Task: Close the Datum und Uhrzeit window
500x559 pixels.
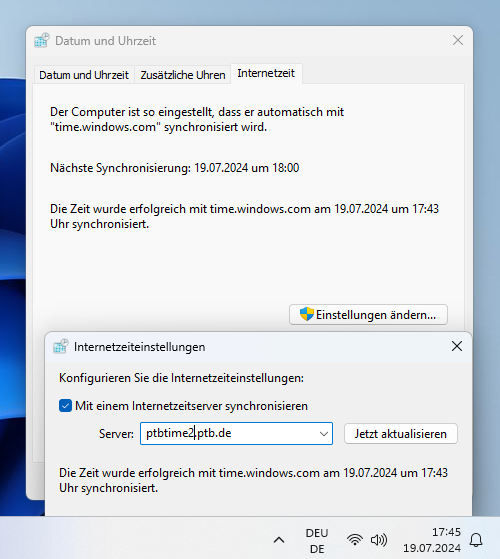Action: 458,40
